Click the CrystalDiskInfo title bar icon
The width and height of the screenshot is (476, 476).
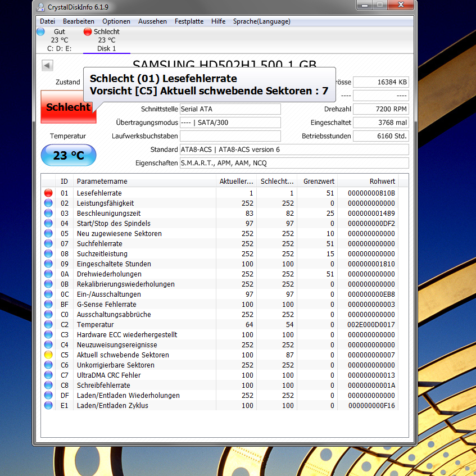pos(40,7)
